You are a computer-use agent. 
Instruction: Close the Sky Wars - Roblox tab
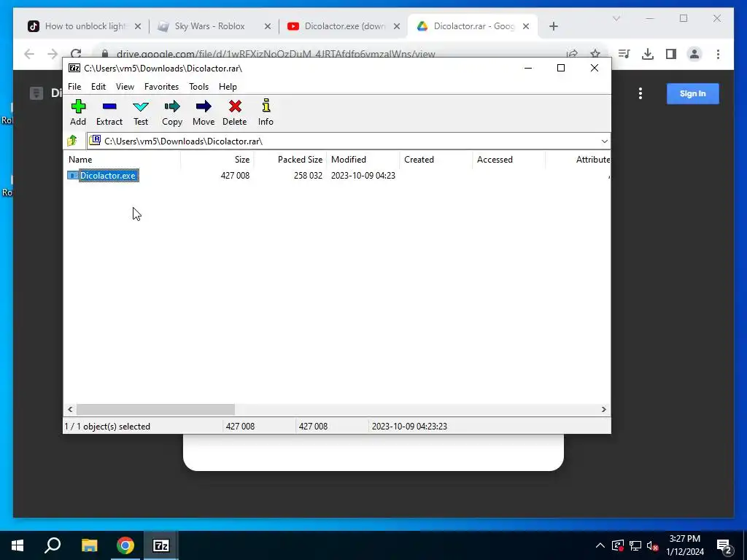pos(267,26)
